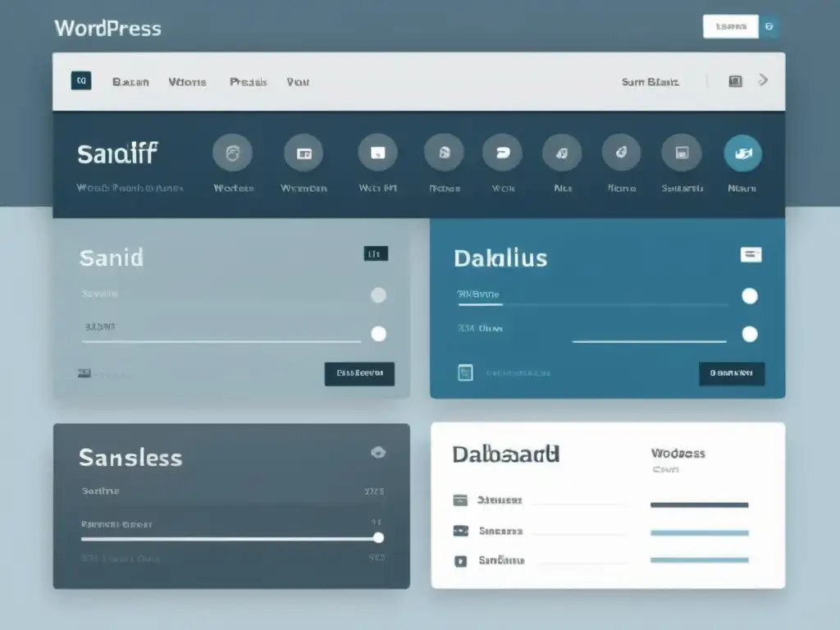Viewport: 840px width, 630px height.
Task: Click the slider handle on Sansless card
Action: (x=378, y=538)
